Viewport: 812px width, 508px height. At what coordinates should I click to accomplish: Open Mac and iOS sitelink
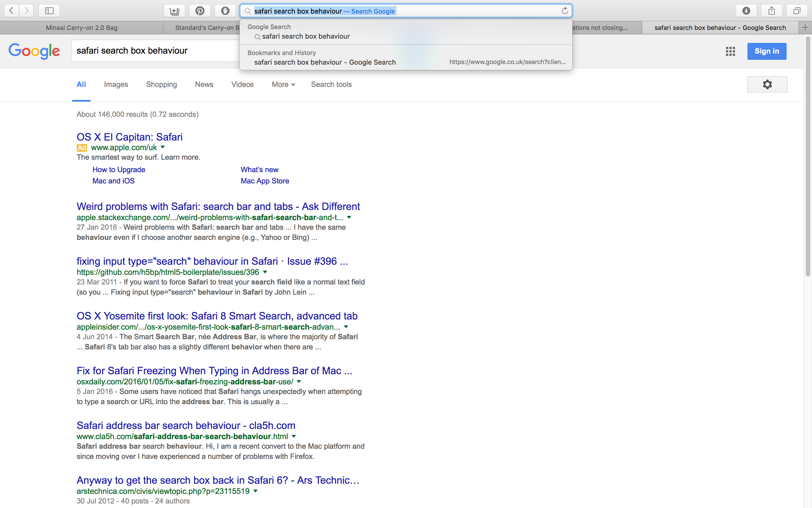tap(113, 181)
